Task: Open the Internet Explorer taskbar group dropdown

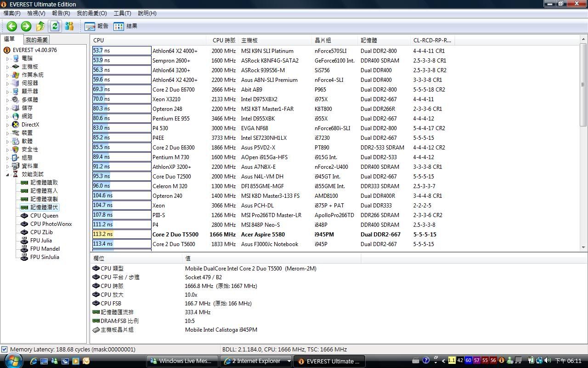Action: pos(288,361)
